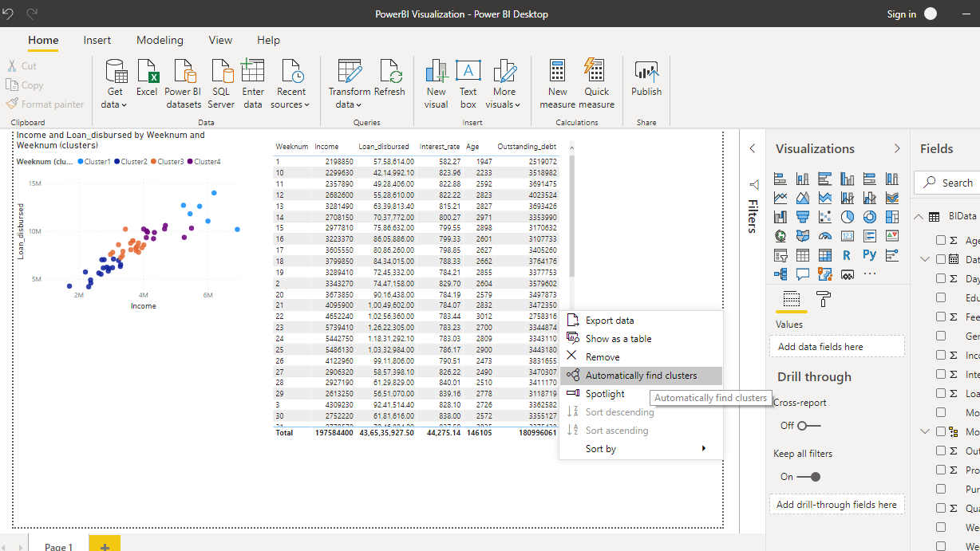Collapse the Visualizations pane chevron

tap(897, 148)
